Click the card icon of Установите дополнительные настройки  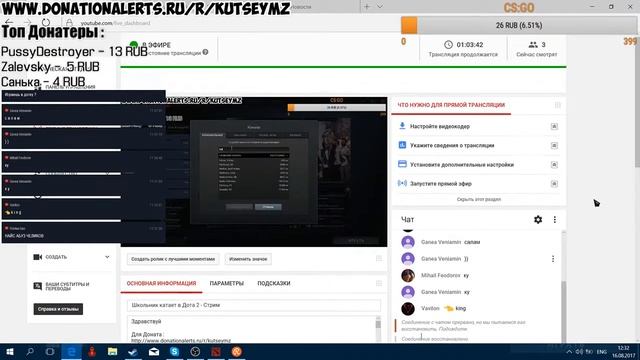pyautogui.click(x=402, y=164)
